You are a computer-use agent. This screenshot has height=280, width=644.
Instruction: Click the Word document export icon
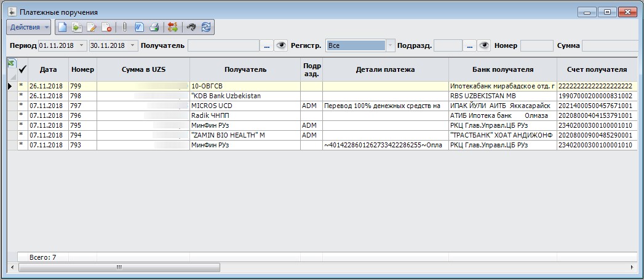tap(139, 28)
